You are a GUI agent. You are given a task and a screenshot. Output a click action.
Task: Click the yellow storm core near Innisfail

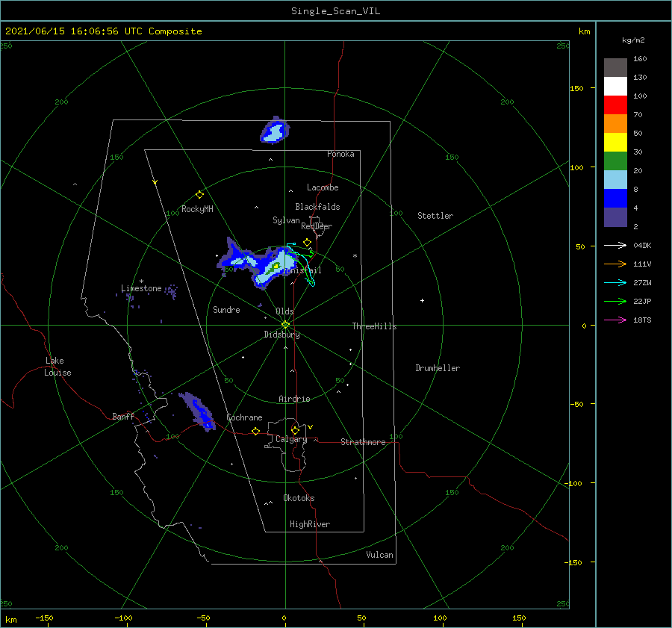coord(276,266)
